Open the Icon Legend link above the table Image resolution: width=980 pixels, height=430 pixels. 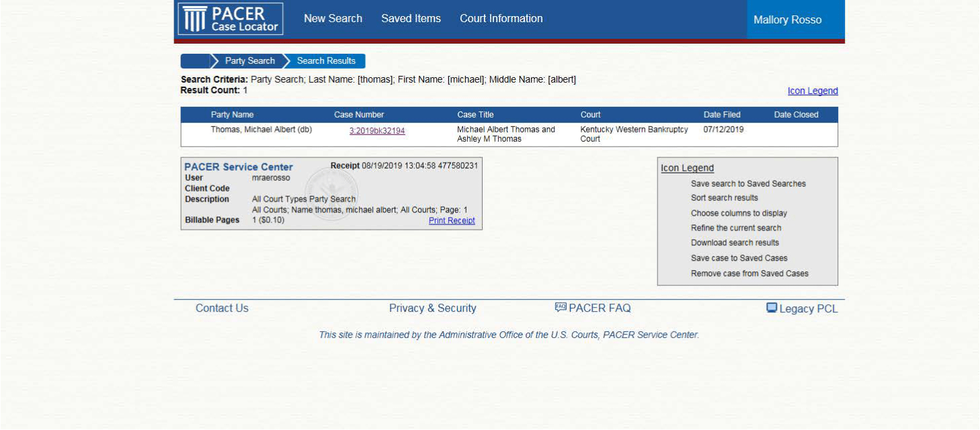pos(812,91)
